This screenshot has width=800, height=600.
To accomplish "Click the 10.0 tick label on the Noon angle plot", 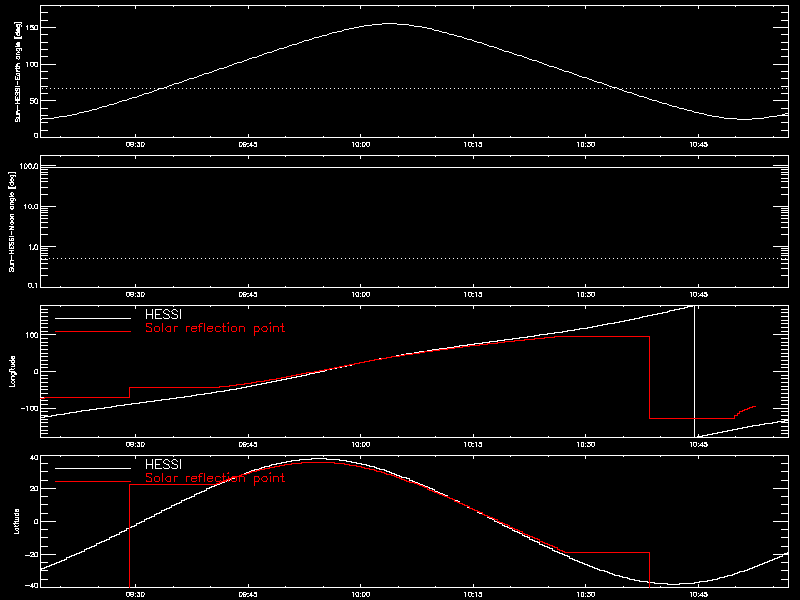I will tap(31, 207).
